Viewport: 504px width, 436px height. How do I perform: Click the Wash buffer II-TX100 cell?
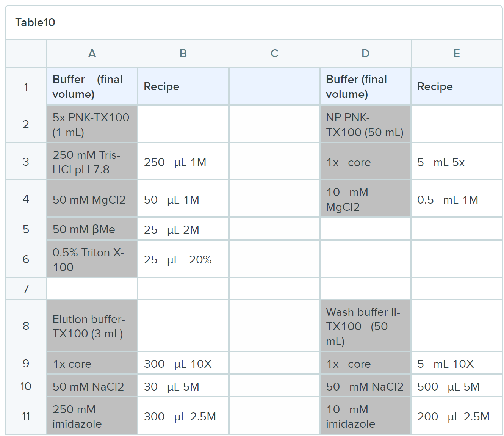[x=365, y=326]
